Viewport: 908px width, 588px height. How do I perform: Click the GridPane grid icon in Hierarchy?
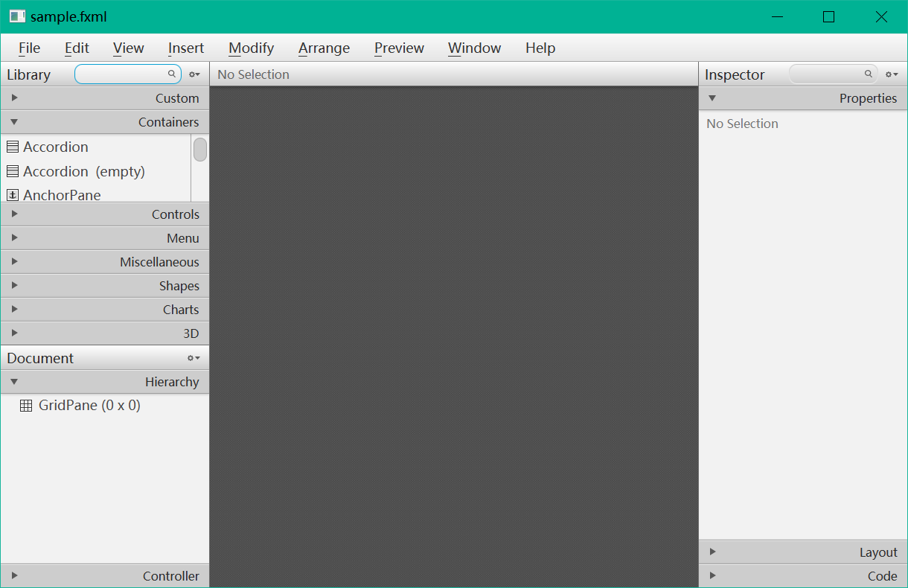[x=26, y=406]
